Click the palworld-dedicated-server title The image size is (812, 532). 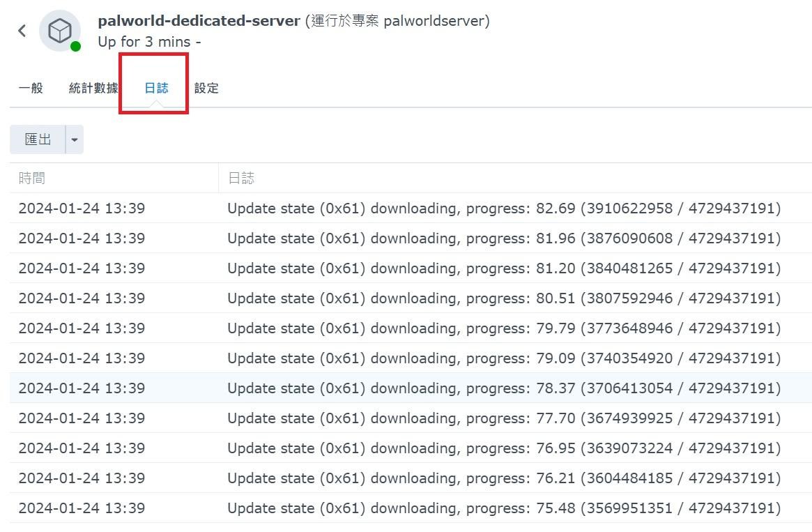pyautogui.click(x=199, y=21)
